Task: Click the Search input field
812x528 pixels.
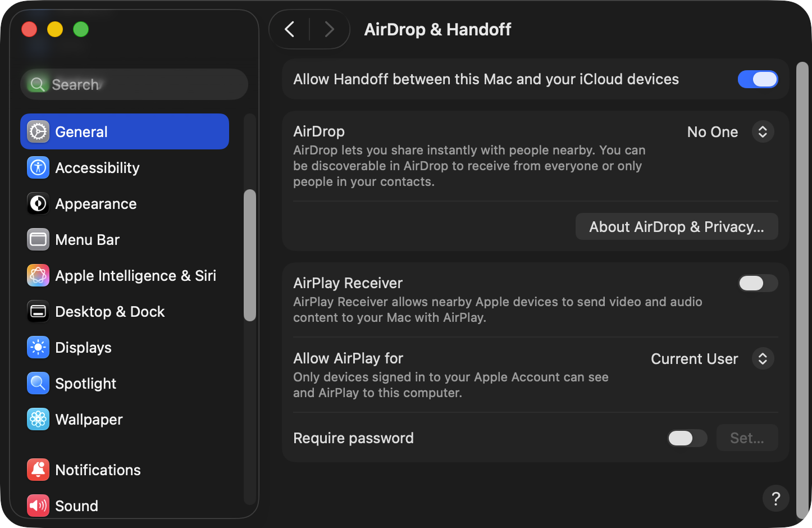Action: click(x=134, y=84)
